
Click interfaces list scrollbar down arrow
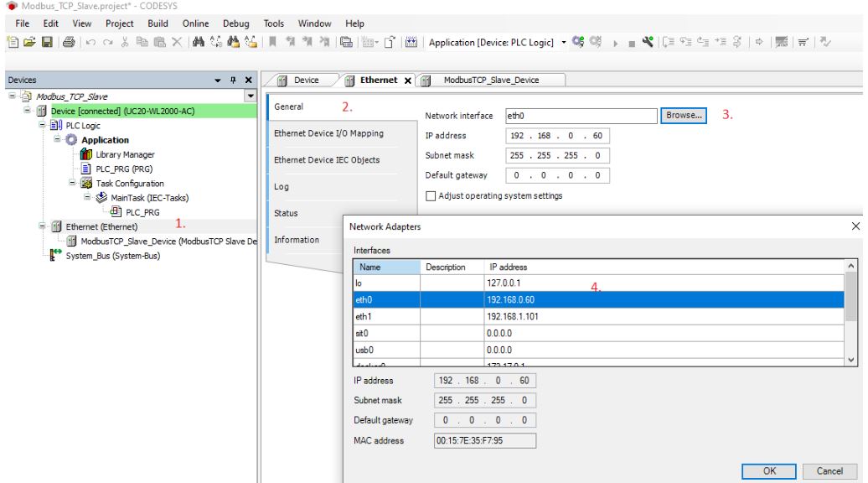851,360
